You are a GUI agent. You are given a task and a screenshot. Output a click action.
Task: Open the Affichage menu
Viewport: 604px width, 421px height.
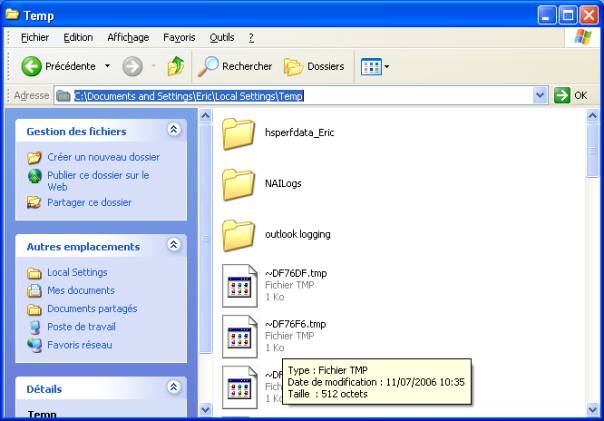128,37
